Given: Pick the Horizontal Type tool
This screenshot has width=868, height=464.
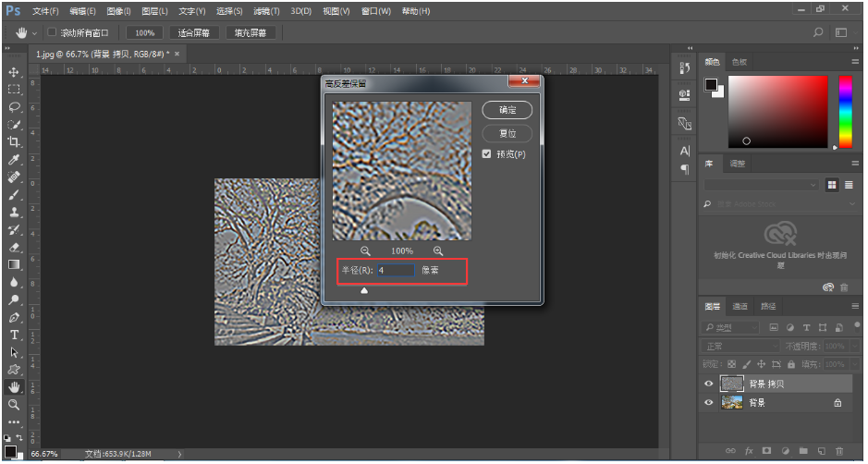Looking at the screenshot, I should (14, 335).
